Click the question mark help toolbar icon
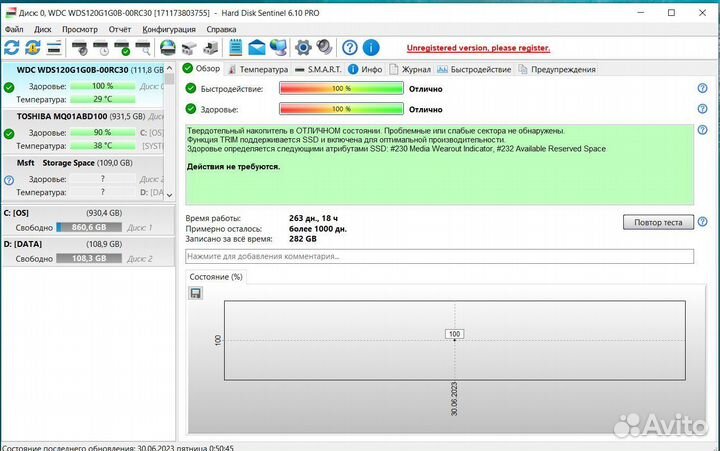 [349, 48]
